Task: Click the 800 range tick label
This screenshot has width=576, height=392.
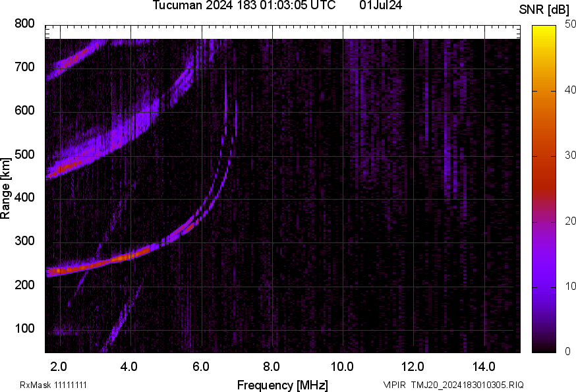Action: (x=24, y=24)
